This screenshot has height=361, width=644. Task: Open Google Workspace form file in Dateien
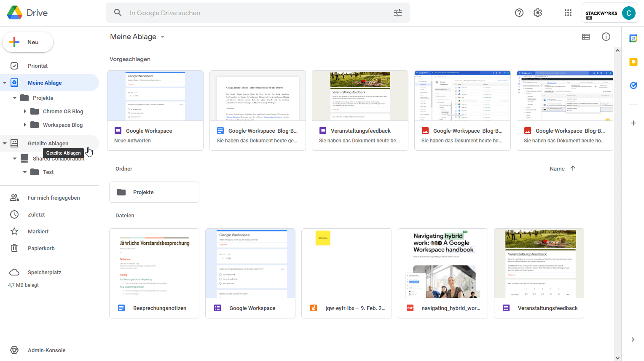pos(250,273)
